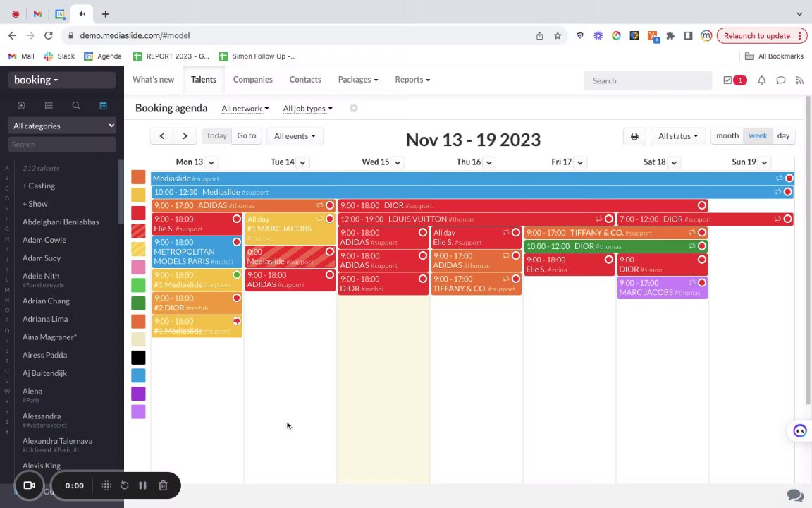Click the assistant robot icon on right edge
Image resolution: width=812 pixels, height=508 pixels.
(800, 431)
